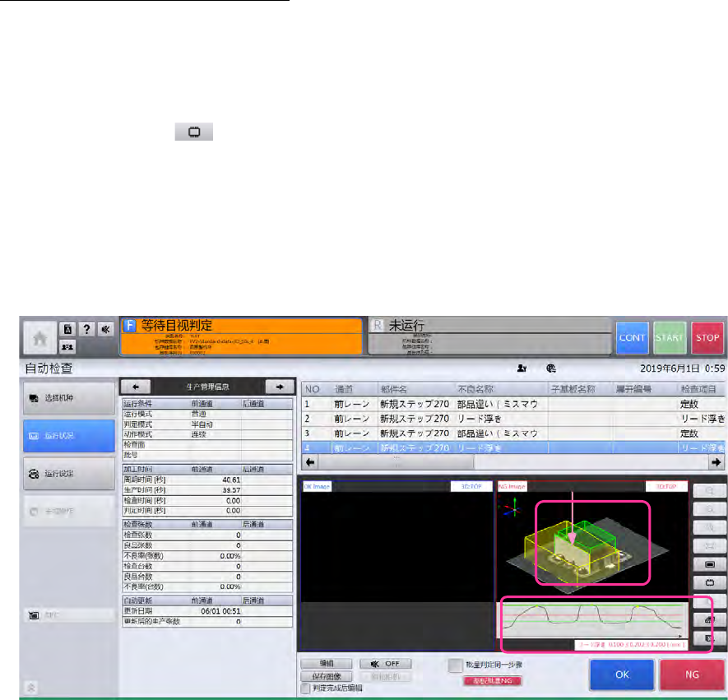Image resolution: width=728 pixels, height=700 pixels.
Task: Click the 未运行 gray status banner
Action: pyautogui.click(x=489, y=336)
